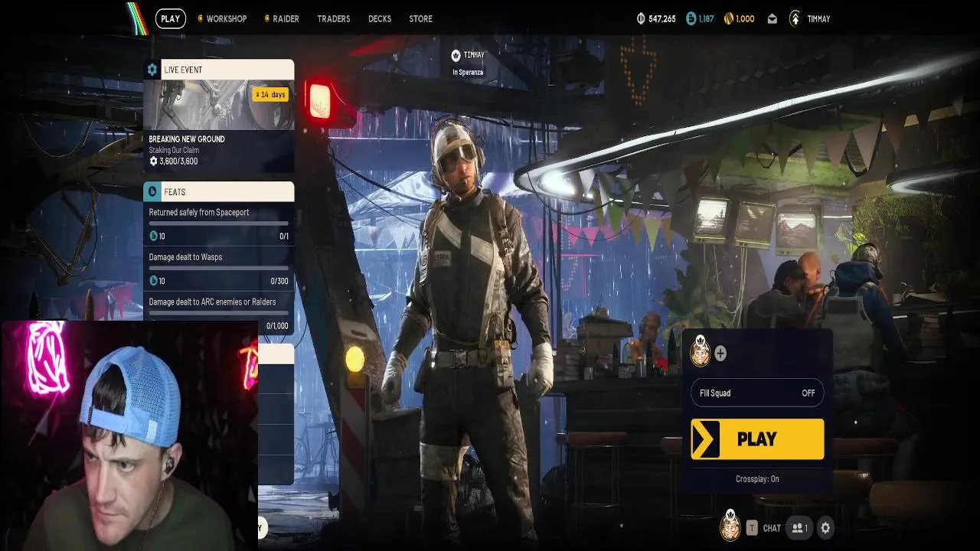Open the Chat

pyautogui.click(x=772, y=528)
